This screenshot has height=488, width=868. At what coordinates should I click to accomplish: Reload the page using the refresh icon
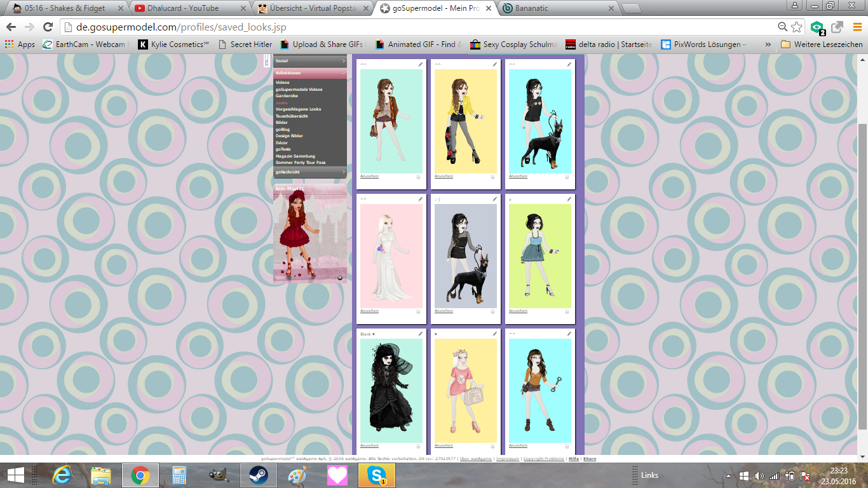(48, 27)
